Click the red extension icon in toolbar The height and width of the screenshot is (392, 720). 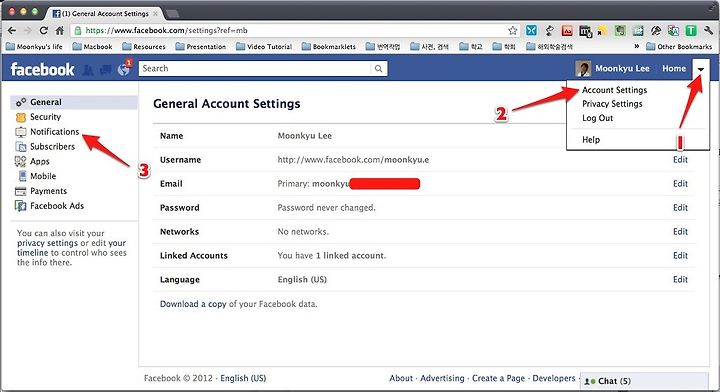click(568, 31)
